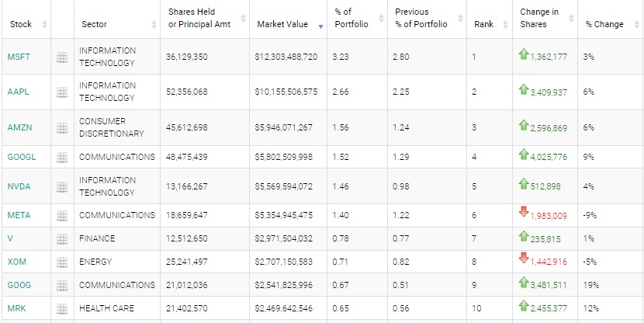Open the grid icon next to AMZN
644x323 pixels.
pyautogui.click(x=62, y=127)
